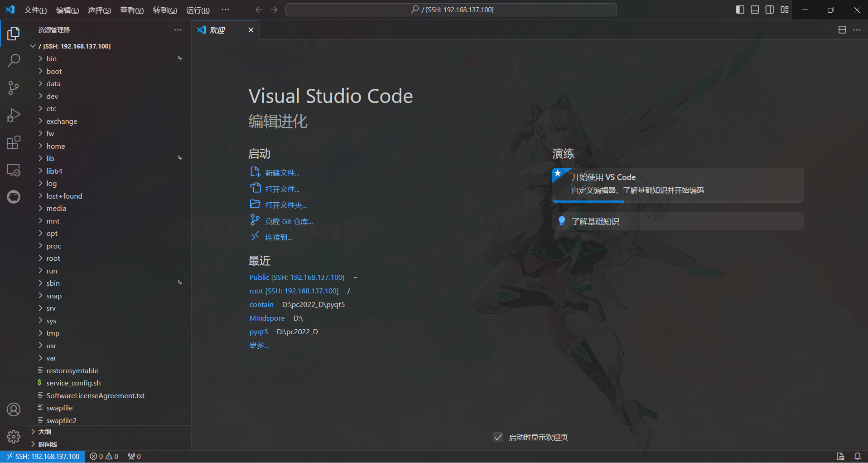This screenshot has height=463, width=868.
Task: Open notifications bell in status bar
Action: coord(857,456)
